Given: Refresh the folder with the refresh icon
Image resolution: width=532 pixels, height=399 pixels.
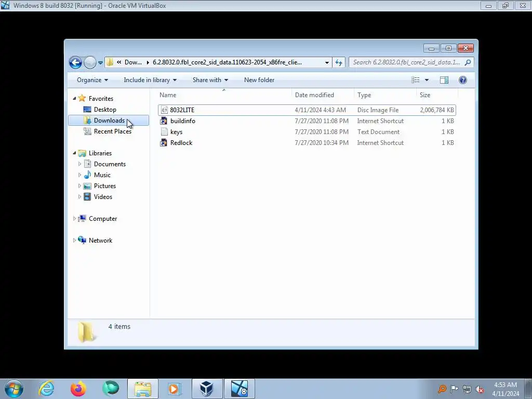Looking at the screenshot, I should pyautogui.click(x=339, y=62).
